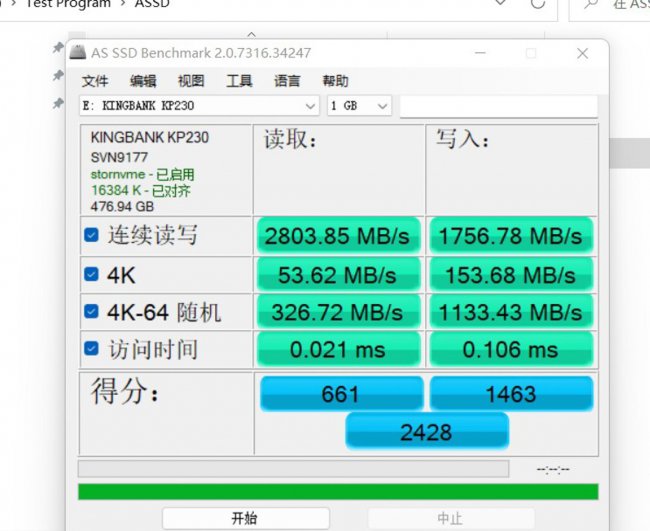Click the 476.94 GB capacity text
The image size is (650, 531).
pos(122,206)
